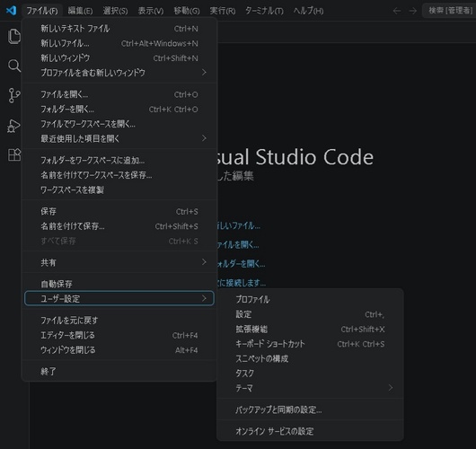Open the ヘルプ(H) menu
This screenshot has height=449, width=476.
pyautogui.click(x=308, y=11)
